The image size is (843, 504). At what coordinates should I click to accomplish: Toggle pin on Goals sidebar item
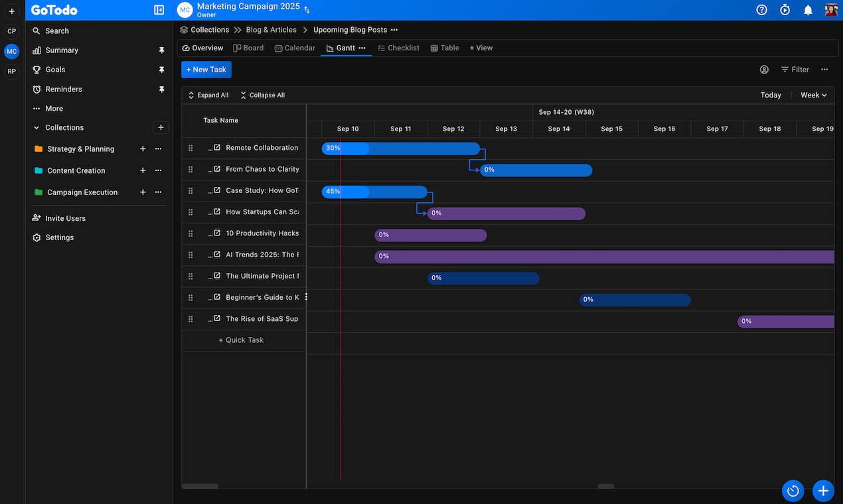click(161, 70)
